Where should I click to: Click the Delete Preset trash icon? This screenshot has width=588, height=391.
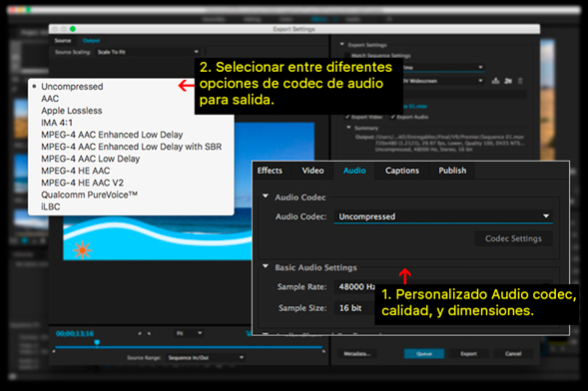pyautogui.click(x=520, y=81)
